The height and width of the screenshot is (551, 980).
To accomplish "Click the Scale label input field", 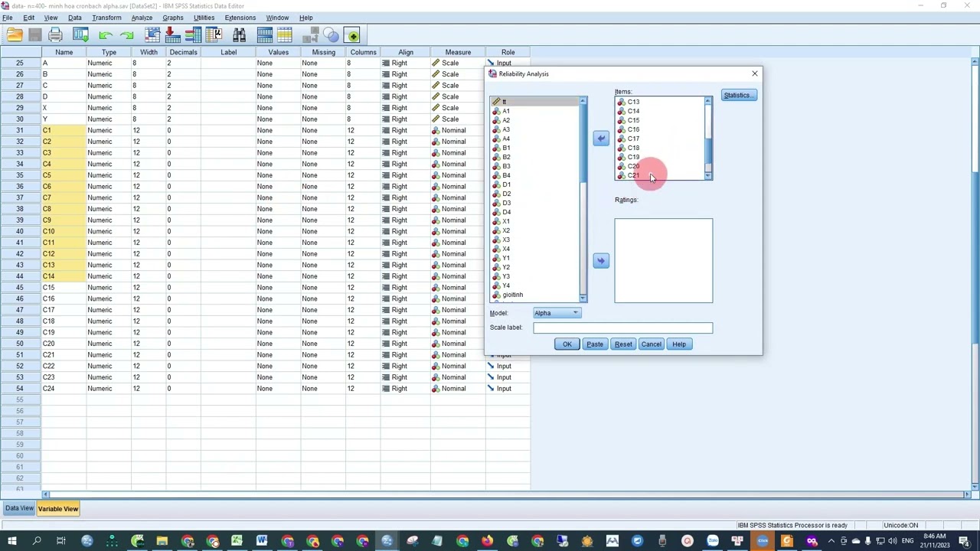I will [622, 328].
